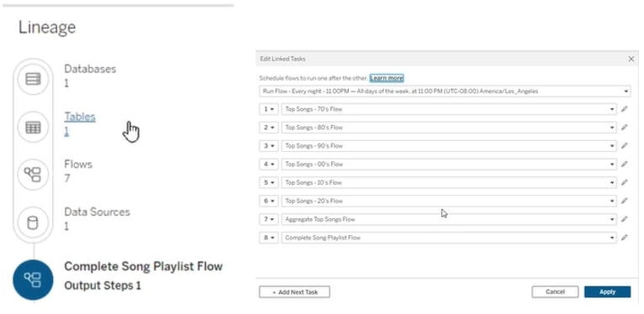Click the Add Next Task button
The width and height of the screenshot is (644, 314).
[x=294, y=292]
